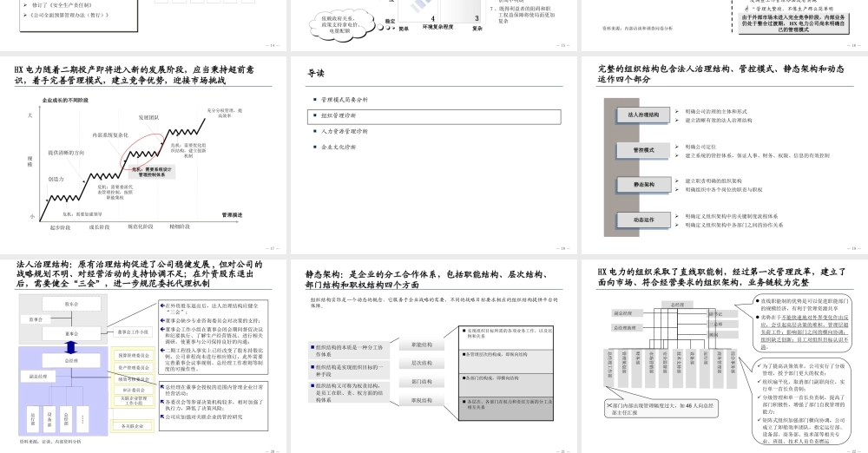Click the blue double-headed arrow between 董事会 and 总经理
The width and height of the screenshot is (868, 453).
point(71,347)
